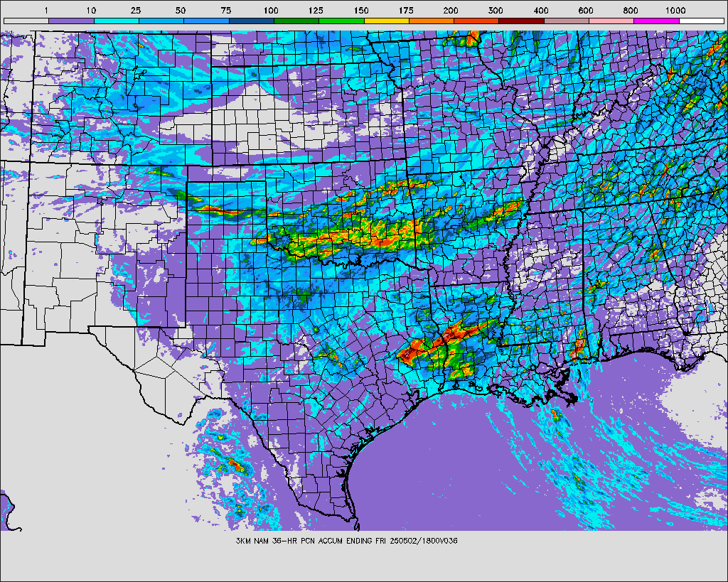Pick the dark navy swatch between 75 and 100
The width and height of the screenshot is (728, 582).
[252, 21]
